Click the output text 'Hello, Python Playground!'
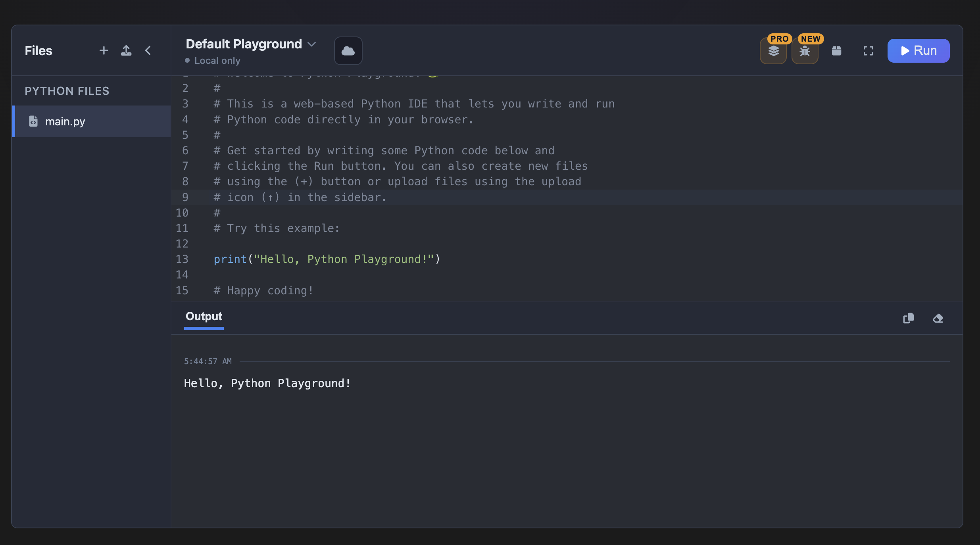This screenshot has height=545, width=980. point(267,383)
